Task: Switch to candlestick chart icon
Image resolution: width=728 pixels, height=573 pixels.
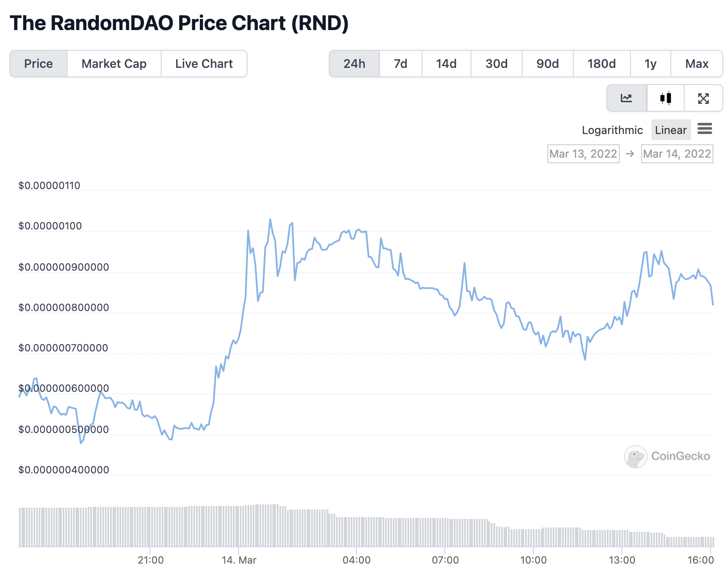Action: click(666, 98)
